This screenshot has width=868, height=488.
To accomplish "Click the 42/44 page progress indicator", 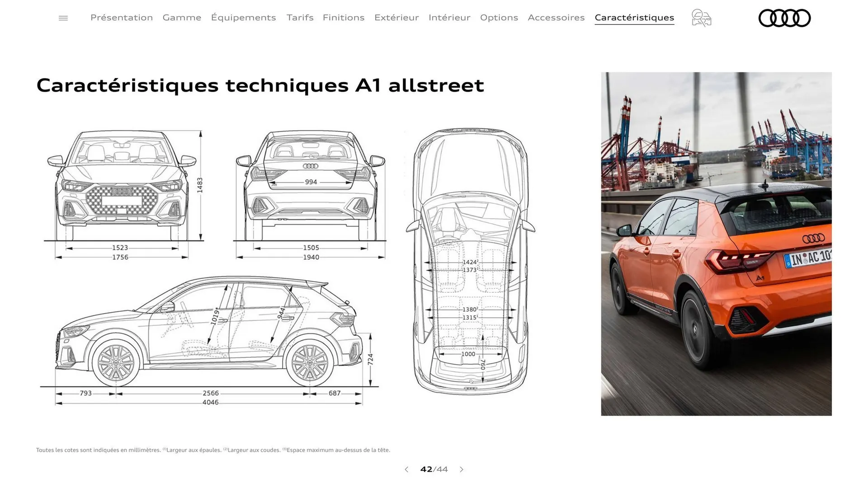I will click(433, 469).
